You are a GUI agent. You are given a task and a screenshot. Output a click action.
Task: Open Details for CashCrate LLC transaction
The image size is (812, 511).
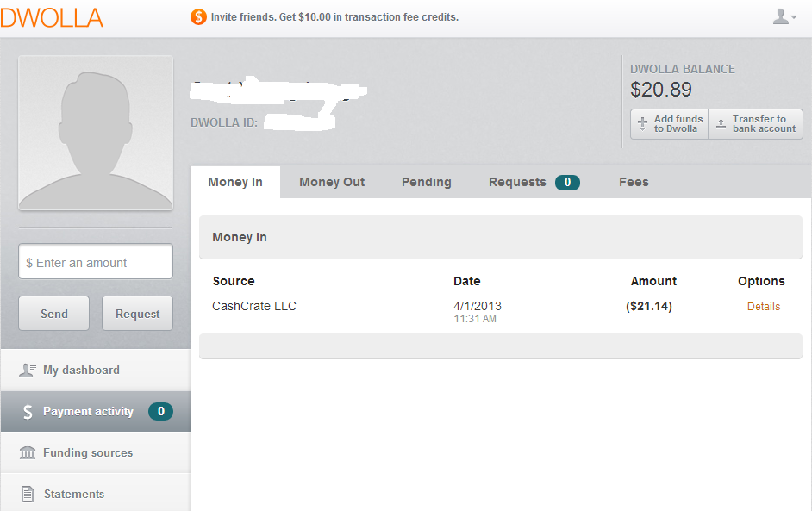(764, 307)
